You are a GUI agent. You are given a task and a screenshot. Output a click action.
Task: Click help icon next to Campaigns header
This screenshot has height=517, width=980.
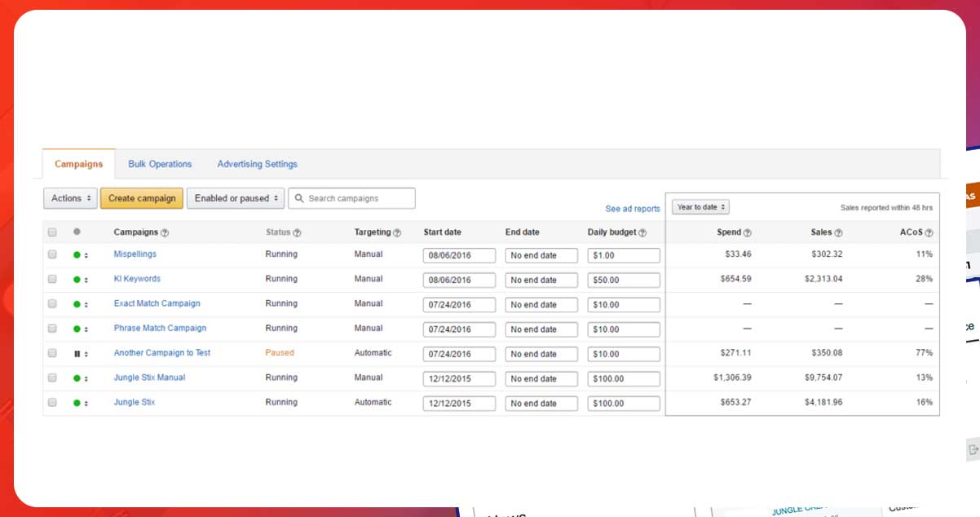pyautogui.click(x=165, y=233)
